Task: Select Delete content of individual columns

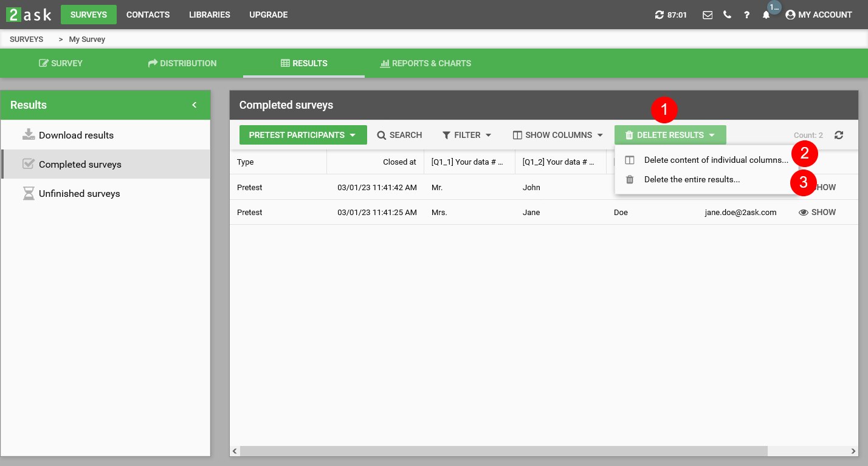Action: 715,160
